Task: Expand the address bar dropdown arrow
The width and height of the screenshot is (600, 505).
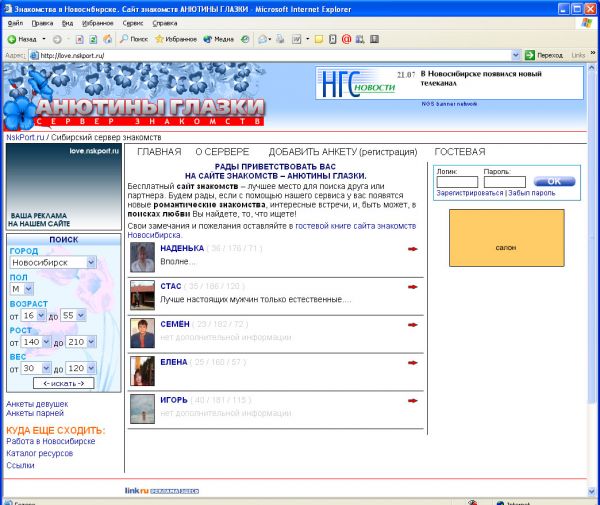Action: click(515, 55)
